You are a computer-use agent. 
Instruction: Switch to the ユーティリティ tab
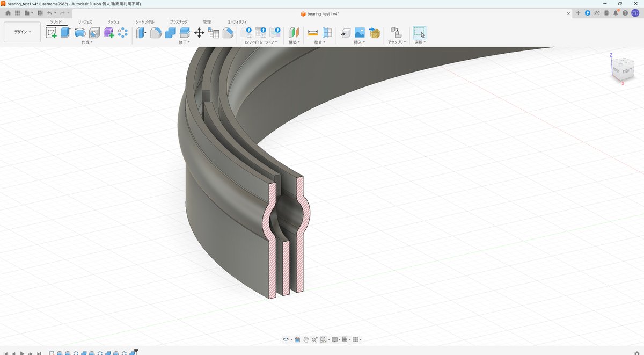point(237,22)
